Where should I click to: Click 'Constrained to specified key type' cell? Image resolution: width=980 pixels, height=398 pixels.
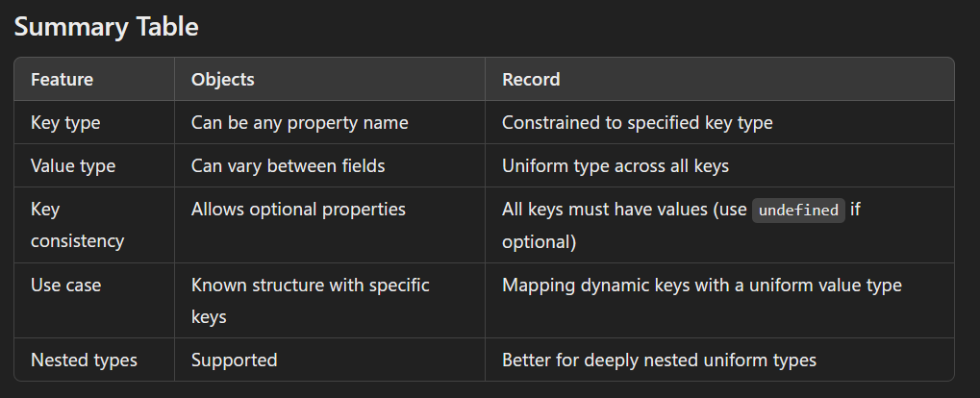point(637,123)
